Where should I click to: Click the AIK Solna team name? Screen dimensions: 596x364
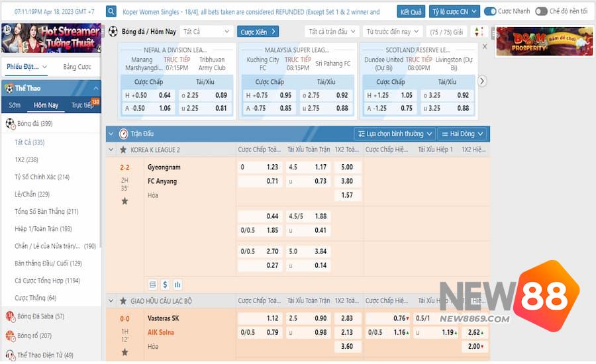tap(161, 332)
